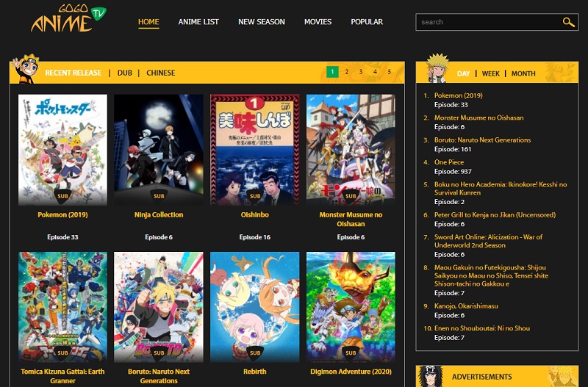Open Pokemon (2019) in the day ranking list
The width and height of the screenshot is (588, 387).
tap(458, 95)
